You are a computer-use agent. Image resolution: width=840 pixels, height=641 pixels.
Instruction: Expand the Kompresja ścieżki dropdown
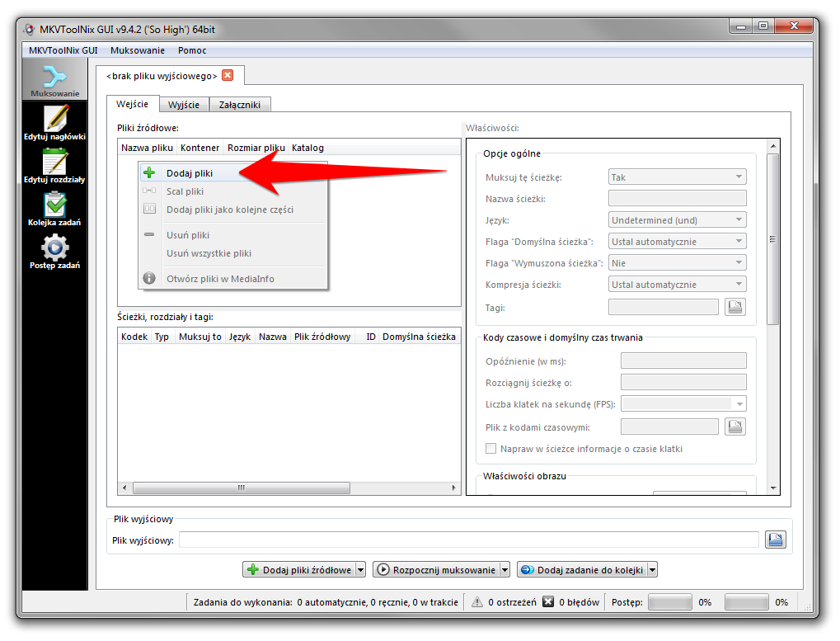tap(677, 284)
